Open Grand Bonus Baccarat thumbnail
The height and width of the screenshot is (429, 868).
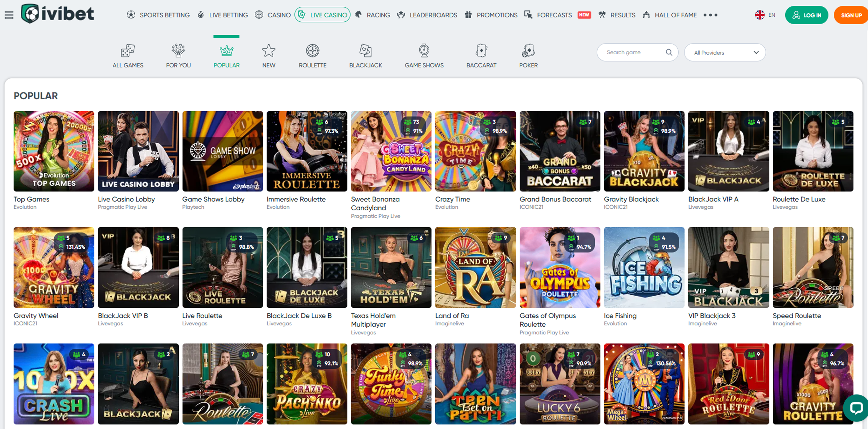(x=560, y=151)
